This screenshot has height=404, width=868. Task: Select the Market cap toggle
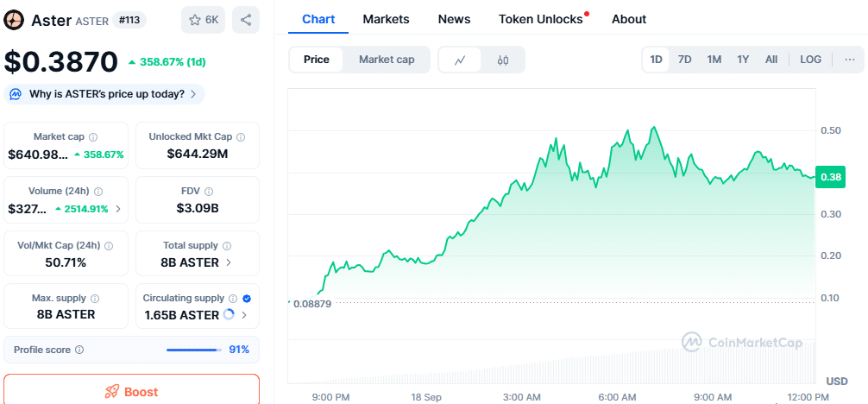[x=387, y=60]
